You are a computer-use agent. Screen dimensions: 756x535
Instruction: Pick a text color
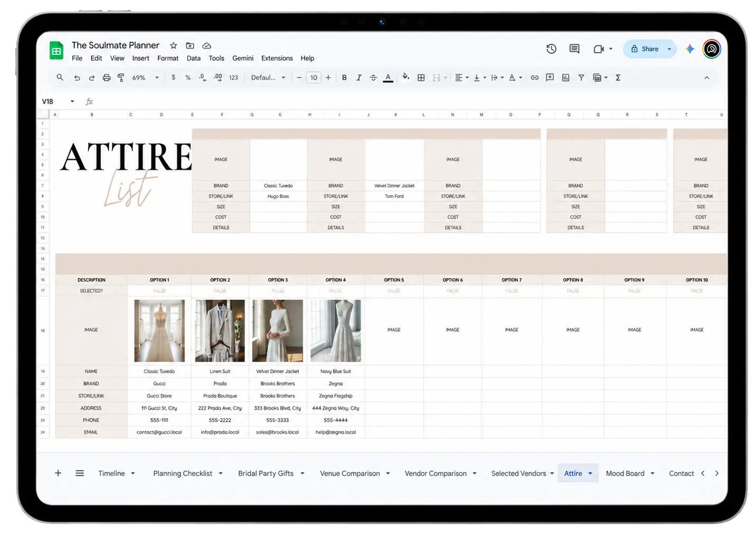[x=388, y=78]
